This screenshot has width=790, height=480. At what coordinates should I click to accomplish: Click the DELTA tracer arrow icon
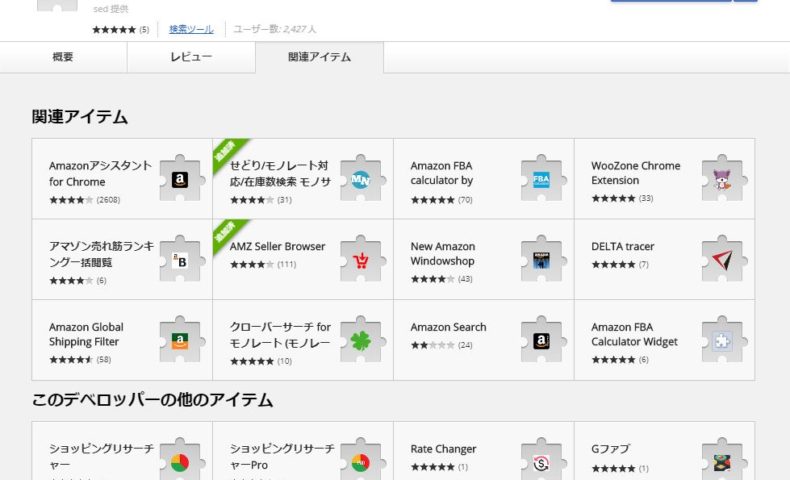(x=724, y=259)
